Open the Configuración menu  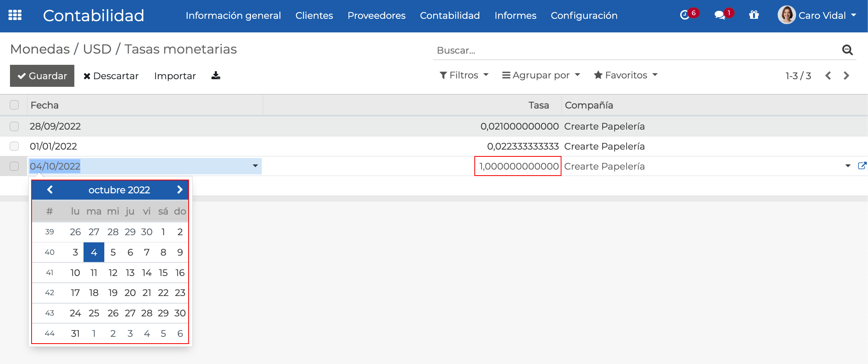[x=584, y=15]
